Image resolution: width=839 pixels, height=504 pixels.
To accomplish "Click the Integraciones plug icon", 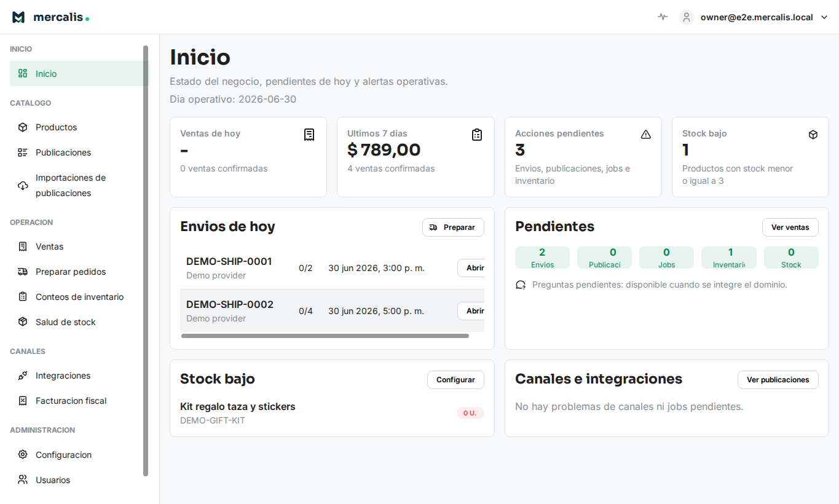I will (x=23, y=376).
